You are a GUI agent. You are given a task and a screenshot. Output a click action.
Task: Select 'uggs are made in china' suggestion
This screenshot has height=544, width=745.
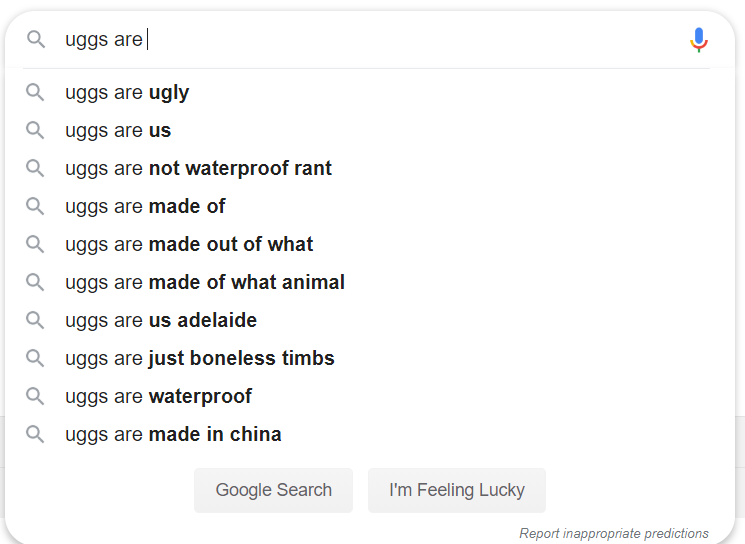coord(173,435)
